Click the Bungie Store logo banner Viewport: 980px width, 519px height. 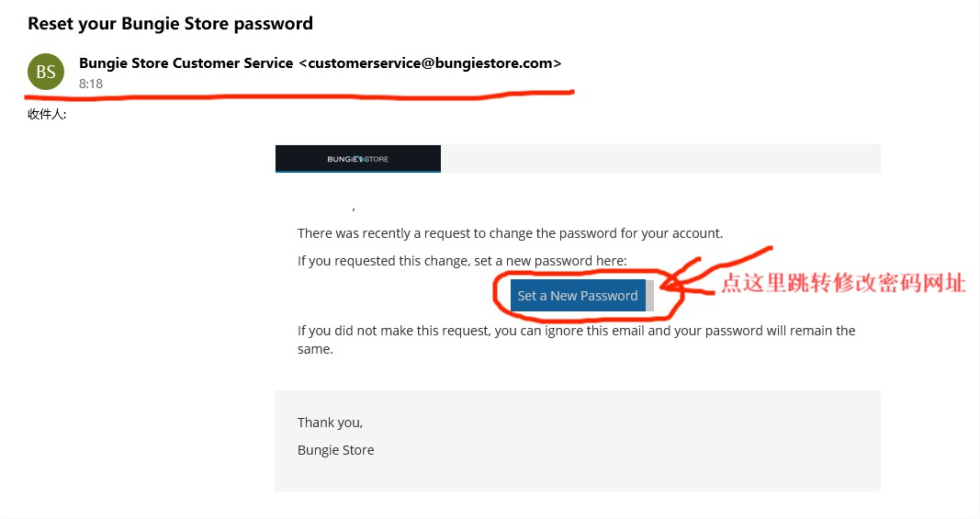(357, 159)
